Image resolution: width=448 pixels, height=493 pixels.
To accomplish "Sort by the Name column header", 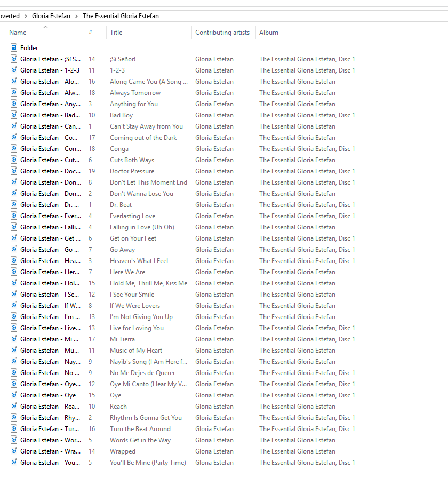I will coord(18,33).
